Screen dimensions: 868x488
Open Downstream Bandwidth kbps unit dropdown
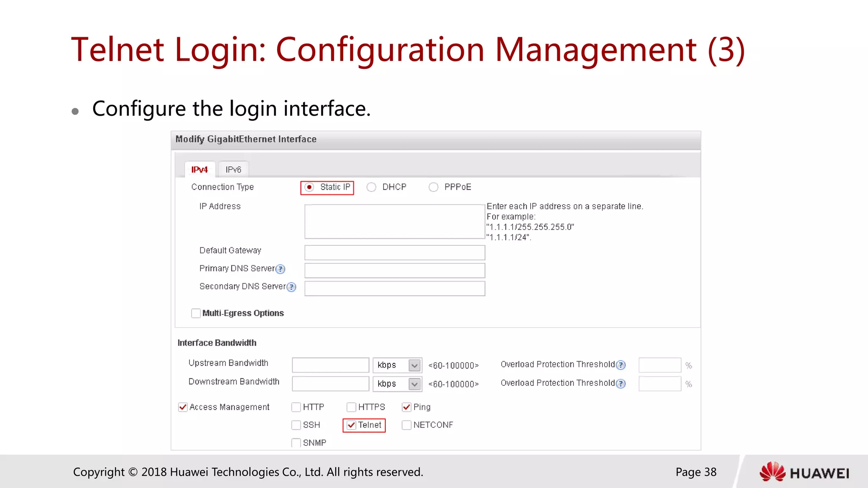point(397,384)
